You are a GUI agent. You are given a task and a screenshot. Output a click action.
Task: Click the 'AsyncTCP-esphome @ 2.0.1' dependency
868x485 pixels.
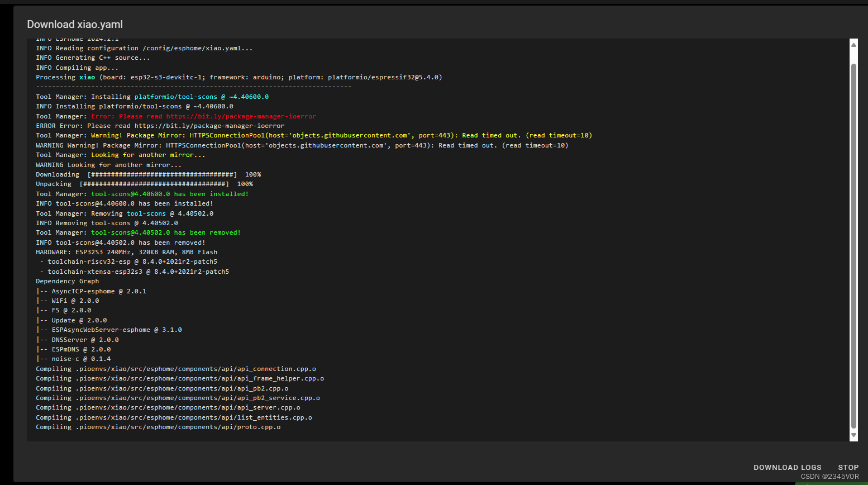(x=91, y=292)
